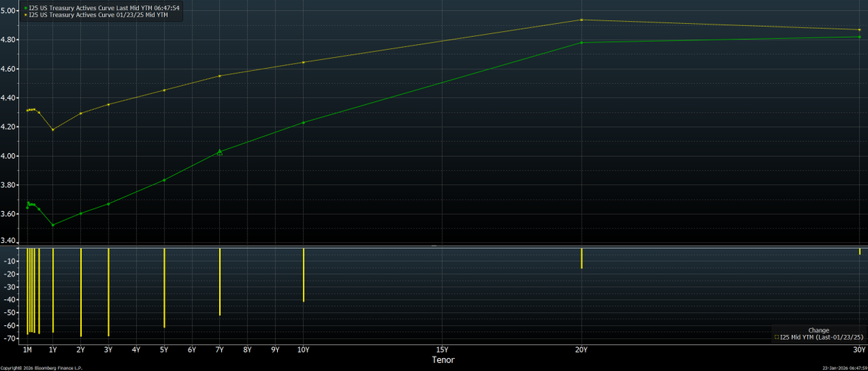Click the 10Y change bar in lower panel
This screenshot has width=868, height=371.
click(x=303, y=275)
